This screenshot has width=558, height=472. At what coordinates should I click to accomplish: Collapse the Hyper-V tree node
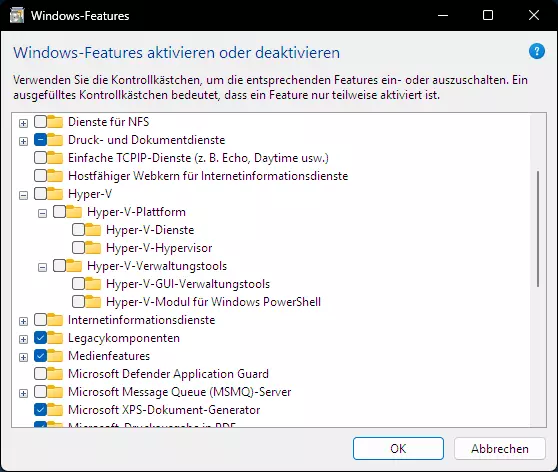point(23,195)
